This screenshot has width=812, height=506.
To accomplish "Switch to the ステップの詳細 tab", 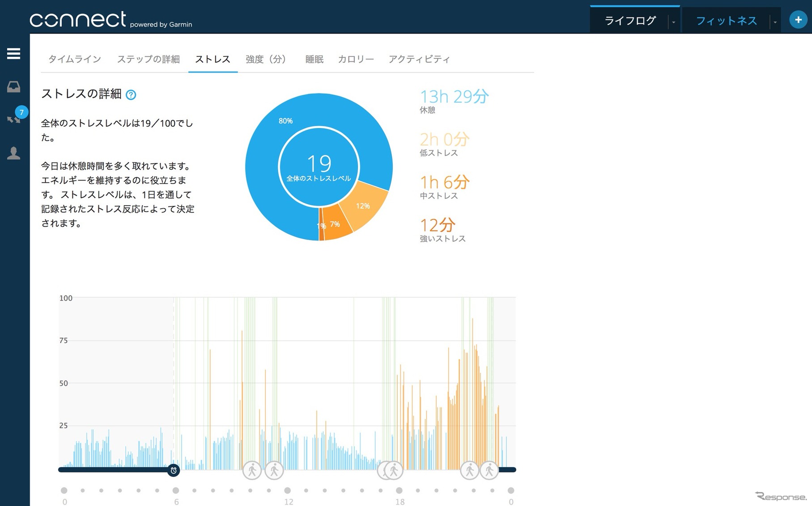I will point(148,59).
